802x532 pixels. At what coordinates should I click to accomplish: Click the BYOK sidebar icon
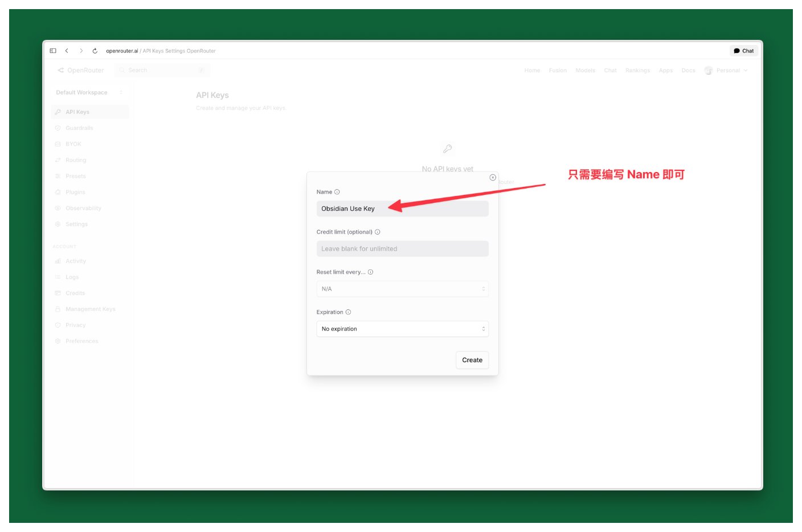(58, 144)
